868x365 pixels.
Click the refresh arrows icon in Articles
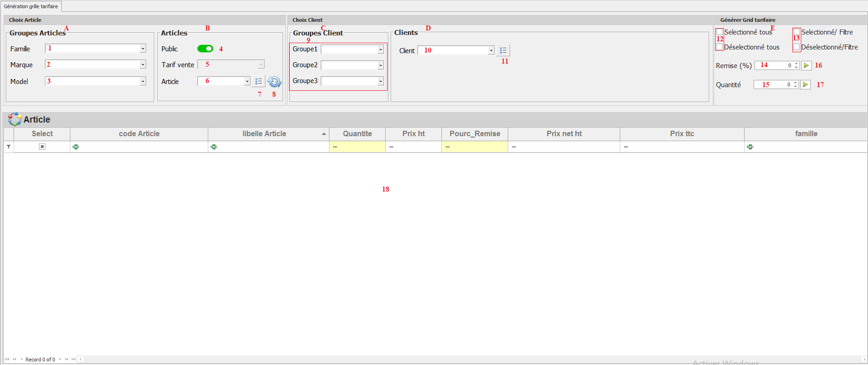[x=275, y=82]
